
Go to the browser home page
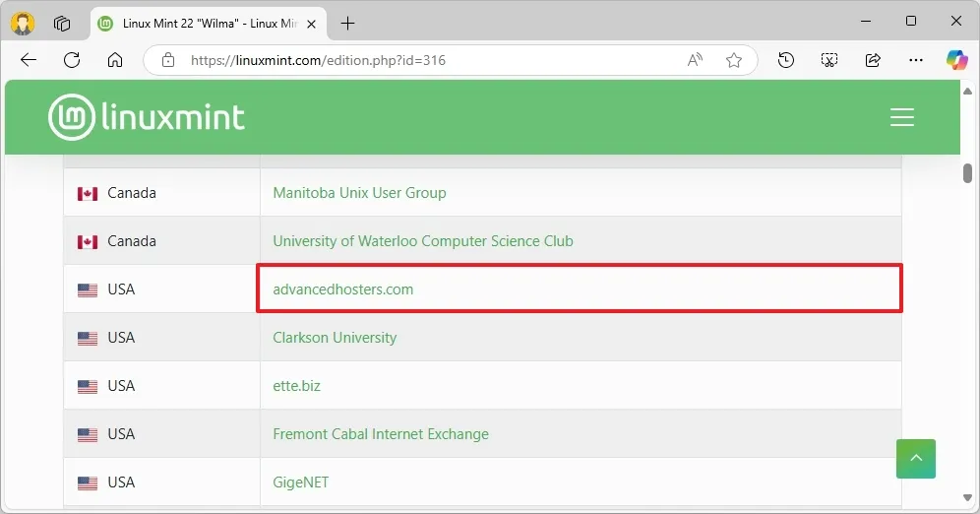pyautogui.click(x=115, y=60)
